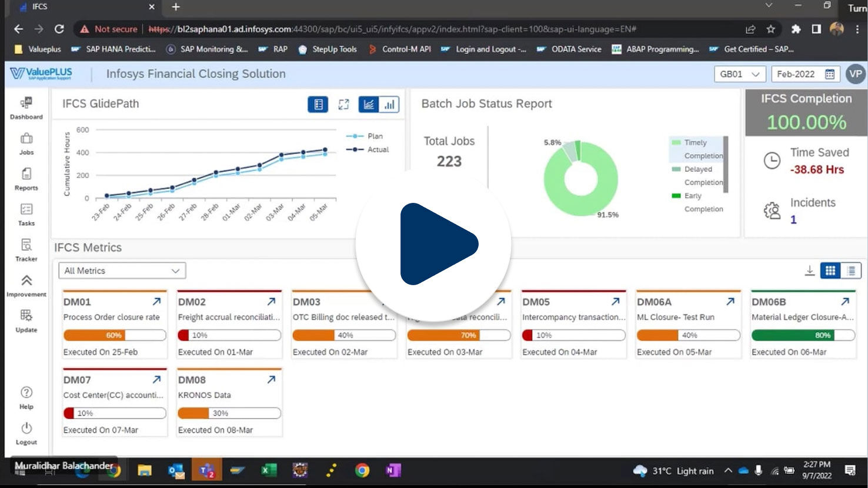Open the StepUp Tools bookmark
The height and width of the screenshot is (488, 868).
click(328, 49)
